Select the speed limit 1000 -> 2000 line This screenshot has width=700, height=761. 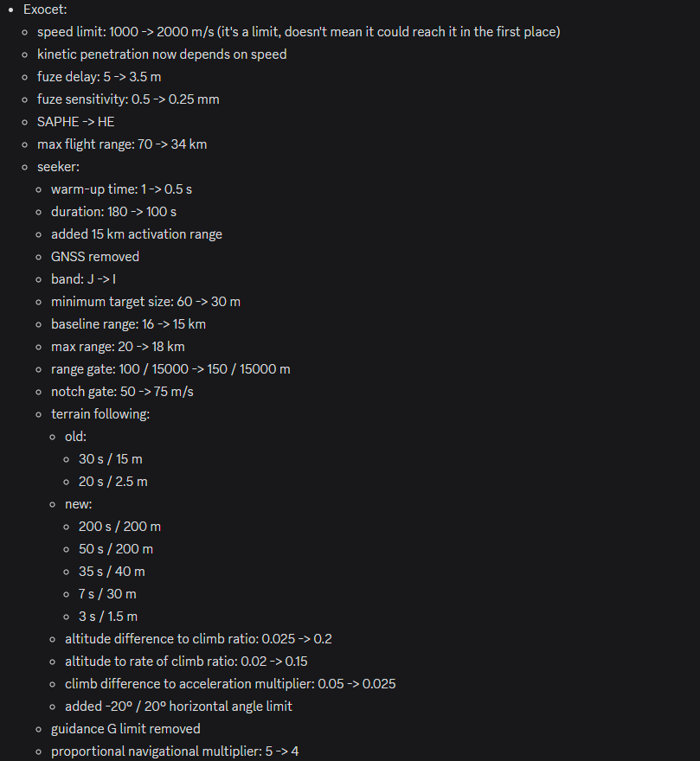[299, 32]
